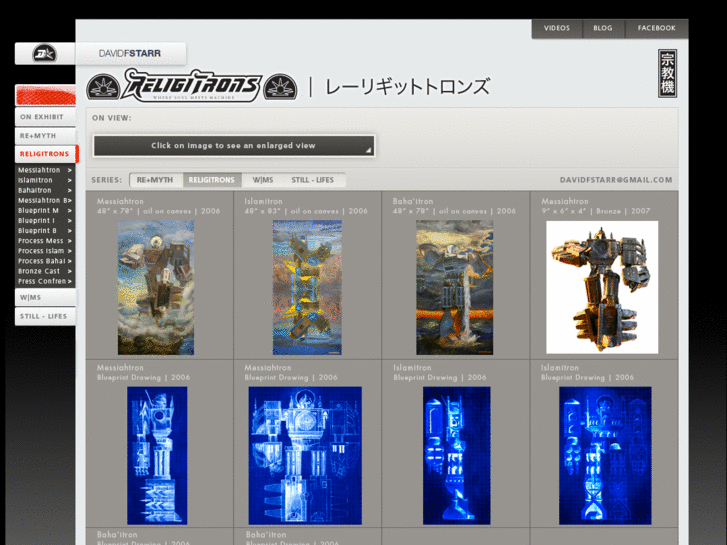
Task: Expand Messiahtron arrow in sidebar submenu
Action: 70,170
